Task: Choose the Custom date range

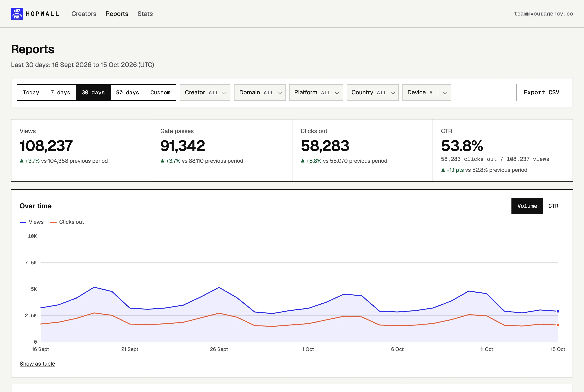Action: pyautogui.click(x=160, y=93)
